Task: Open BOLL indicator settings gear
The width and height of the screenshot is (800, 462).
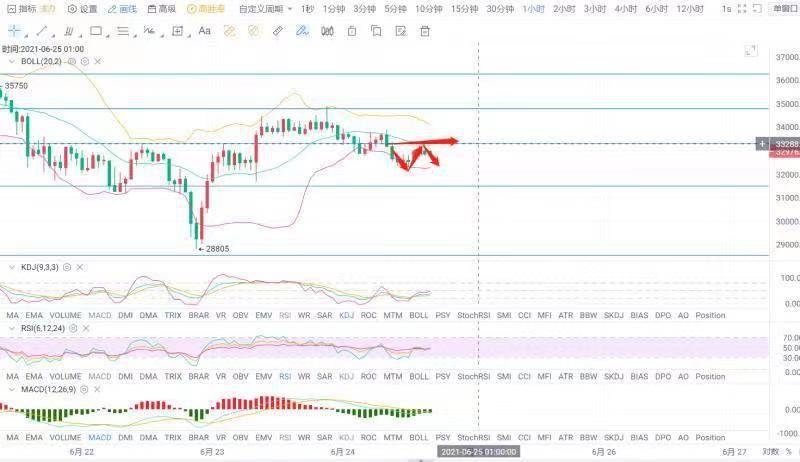Action: pos(83,62)
